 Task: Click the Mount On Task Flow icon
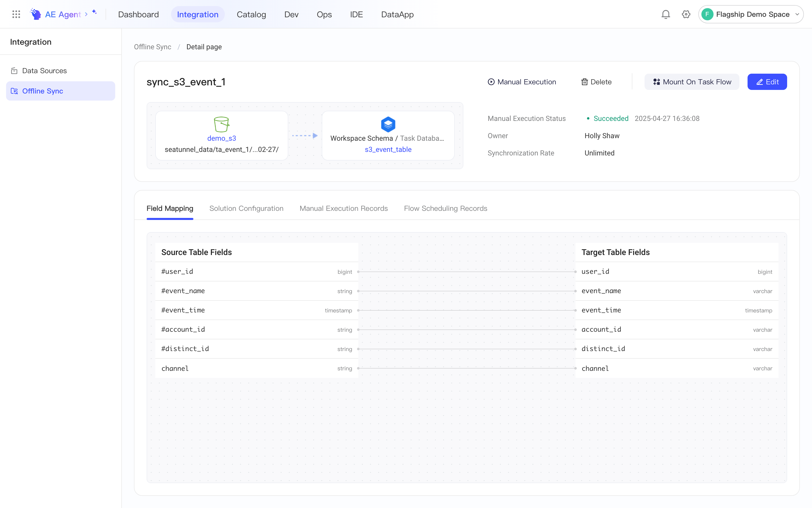tap(657, 82)
